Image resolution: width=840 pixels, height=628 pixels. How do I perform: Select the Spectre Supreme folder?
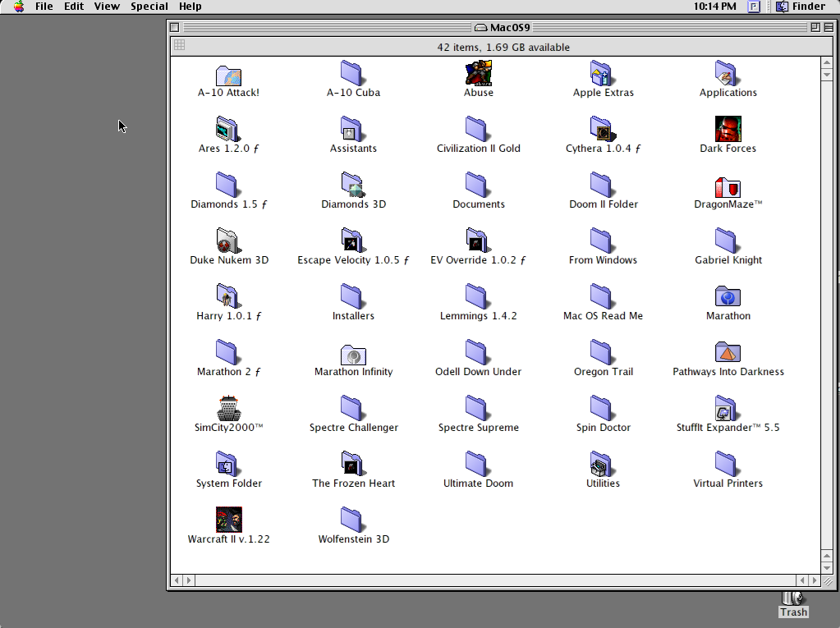click(477, 408)
